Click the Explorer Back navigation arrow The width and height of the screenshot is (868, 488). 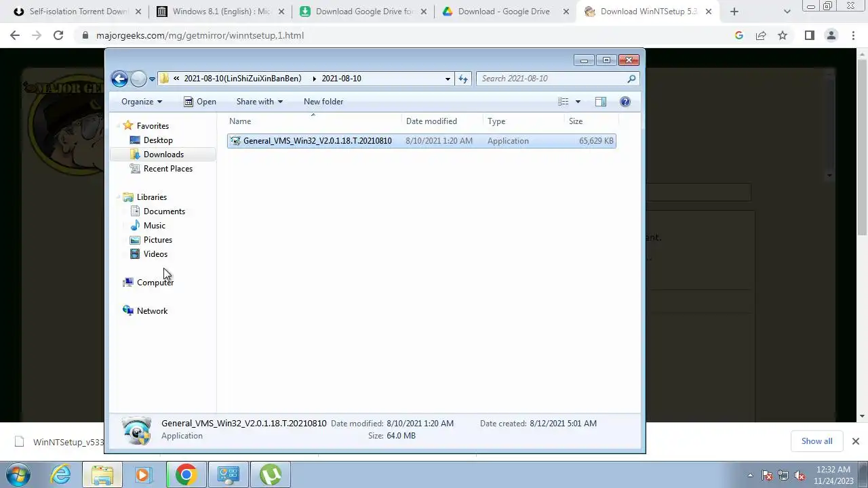click(x=119, y=79)
